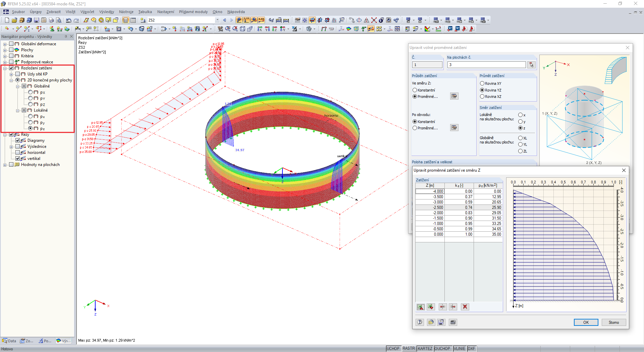Create a new model with toolbar icon

[x=7, y=20]
